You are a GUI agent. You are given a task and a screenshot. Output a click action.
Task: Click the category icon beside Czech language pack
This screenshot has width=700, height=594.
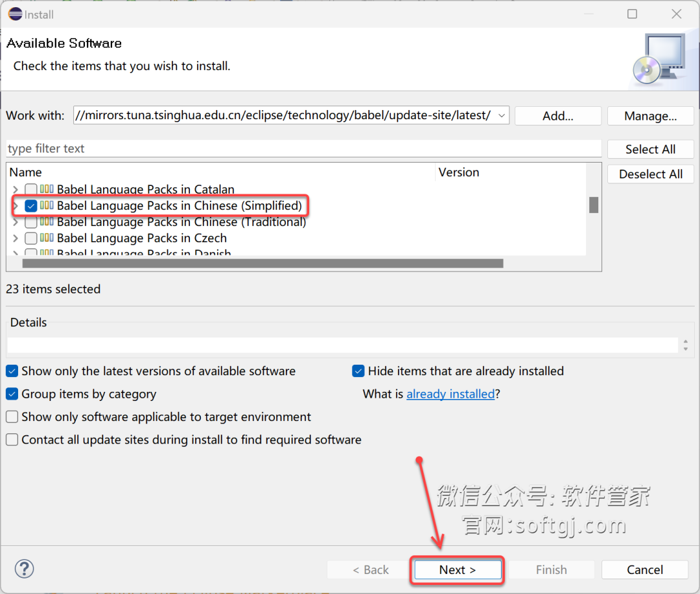point(47,238)
